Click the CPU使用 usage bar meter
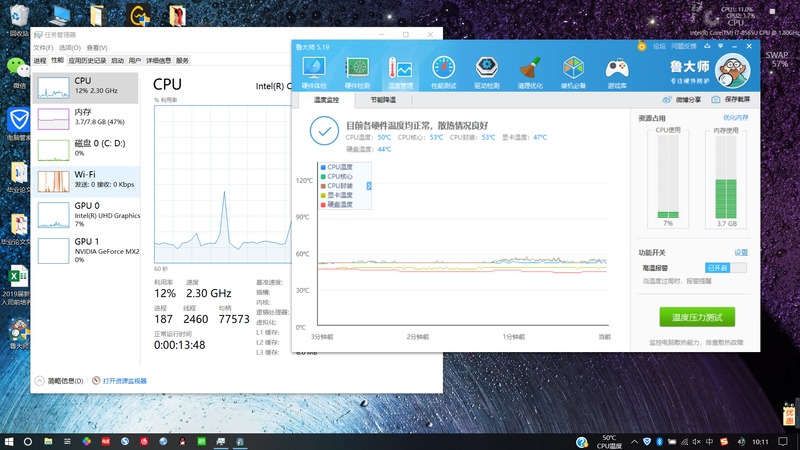 pos(668,177)
